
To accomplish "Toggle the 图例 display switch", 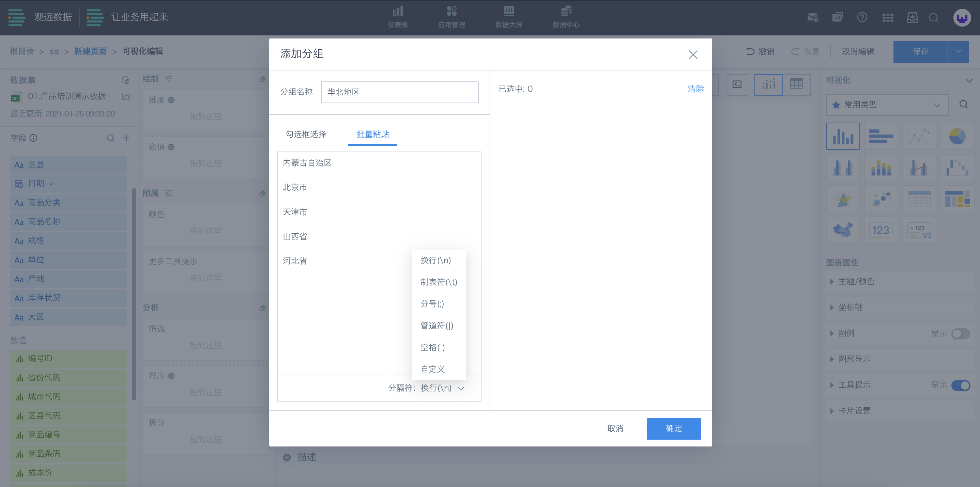I will pos(960,333).
